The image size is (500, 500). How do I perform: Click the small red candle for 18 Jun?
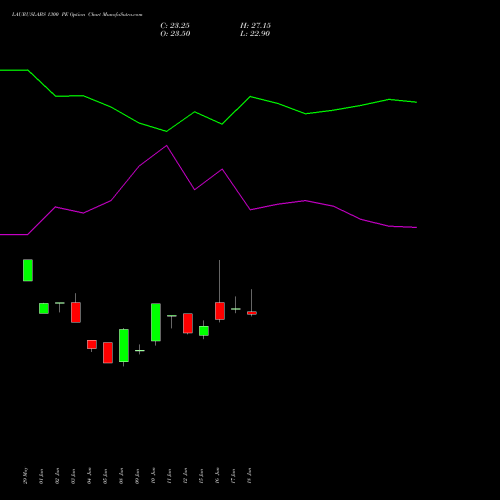252,313
